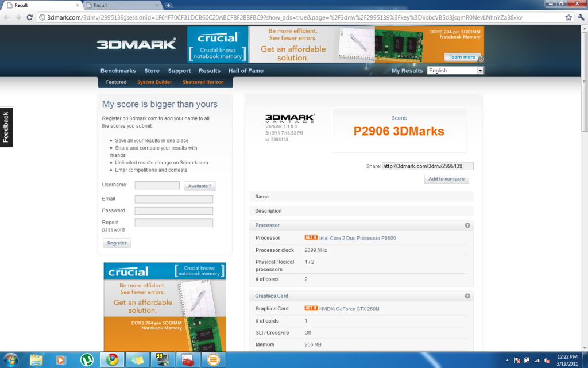Click the P2906 3DMarks score

(399, 131)
